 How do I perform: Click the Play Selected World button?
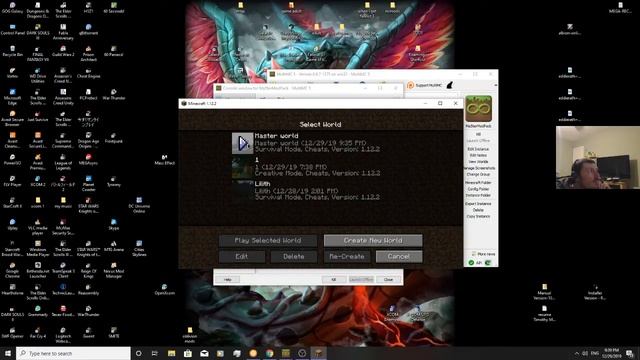(268, 240)
